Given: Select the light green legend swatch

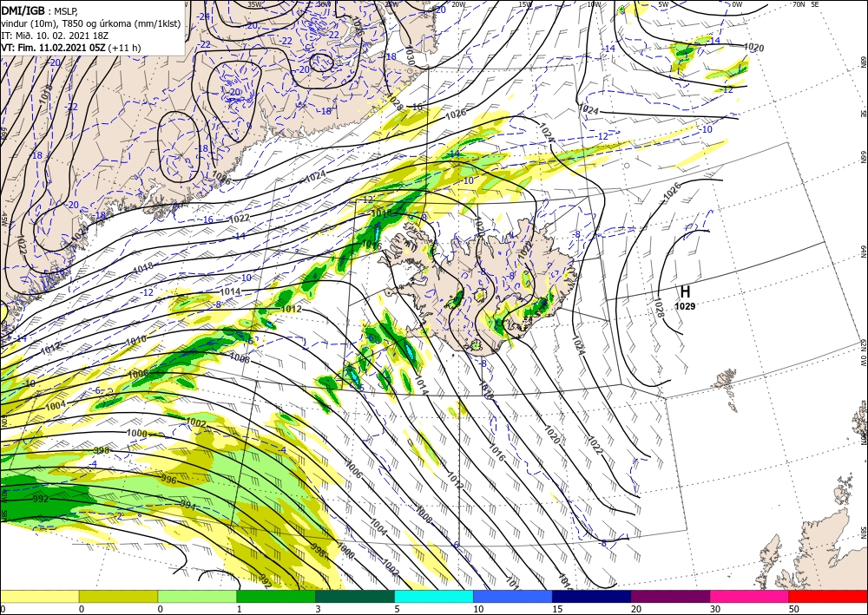Looking at the screenshot, I should (197, 596).
